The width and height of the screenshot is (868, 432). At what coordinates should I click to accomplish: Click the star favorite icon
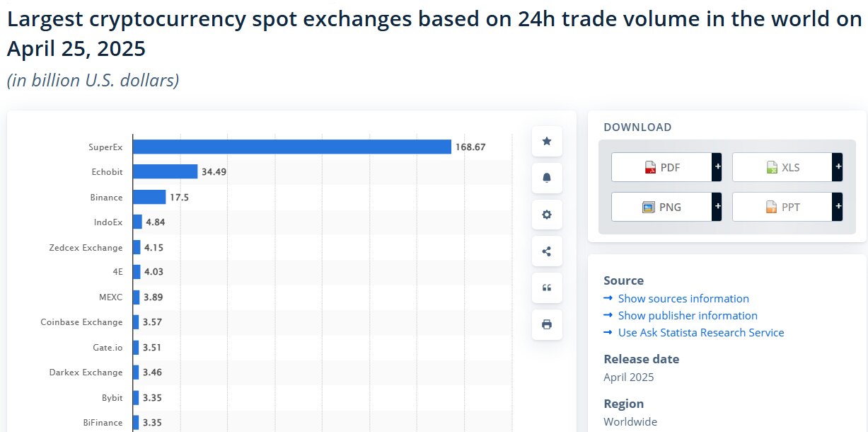click(x=547, y=141)
